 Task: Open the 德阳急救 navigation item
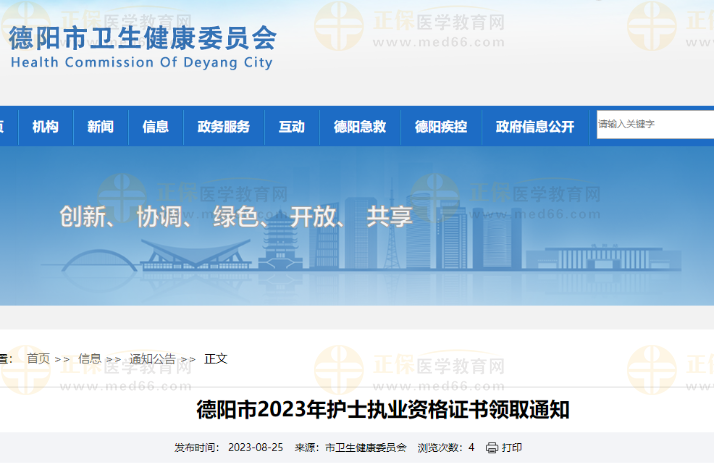tap(360, 127)
